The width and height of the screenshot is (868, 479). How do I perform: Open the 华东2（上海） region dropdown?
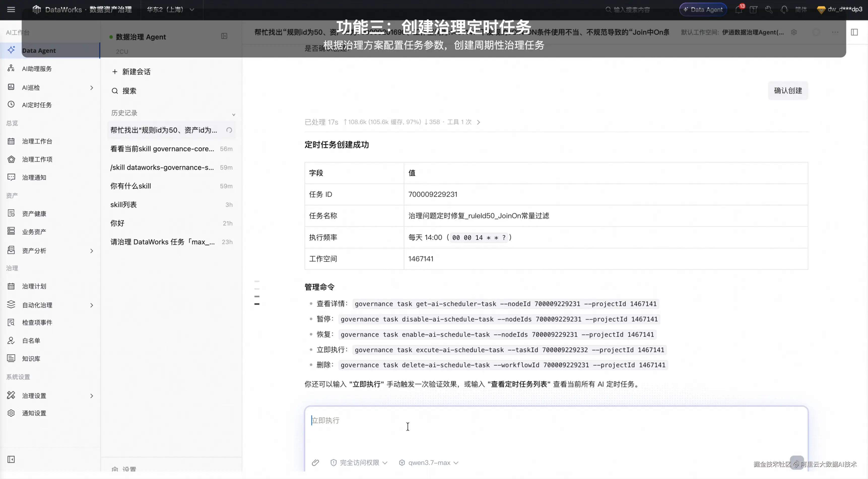click(x=171, y=9)
